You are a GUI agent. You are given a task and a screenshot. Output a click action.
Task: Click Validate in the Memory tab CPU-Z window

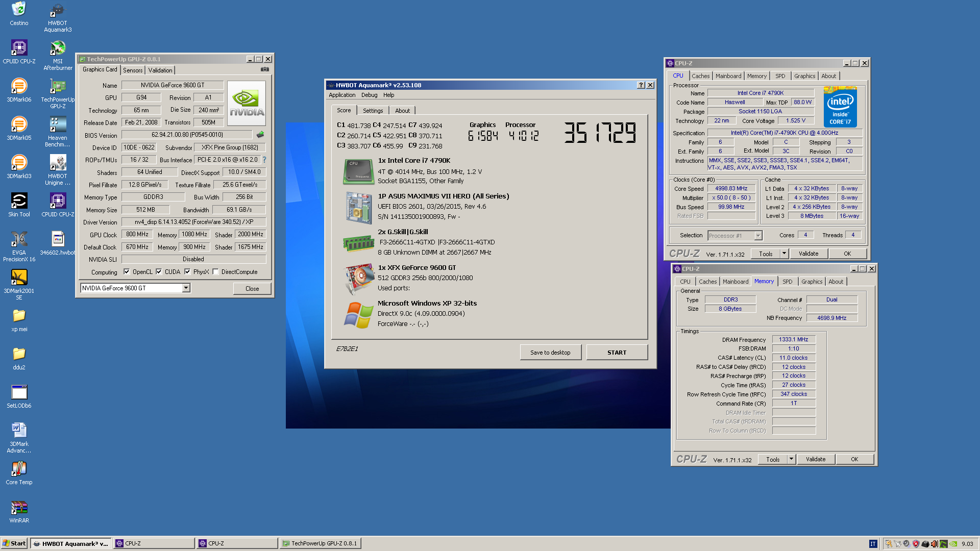[x=816, y=459]
